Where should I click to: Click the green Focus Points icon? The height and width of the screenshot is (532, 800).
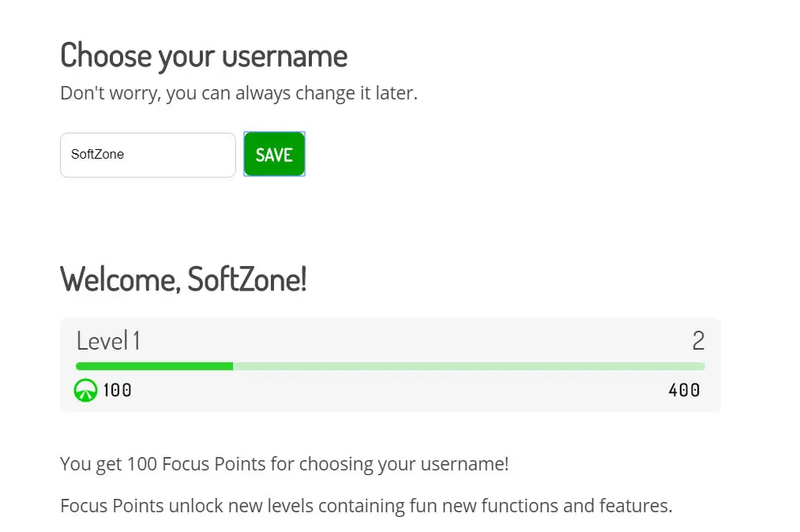click(85, 390)
